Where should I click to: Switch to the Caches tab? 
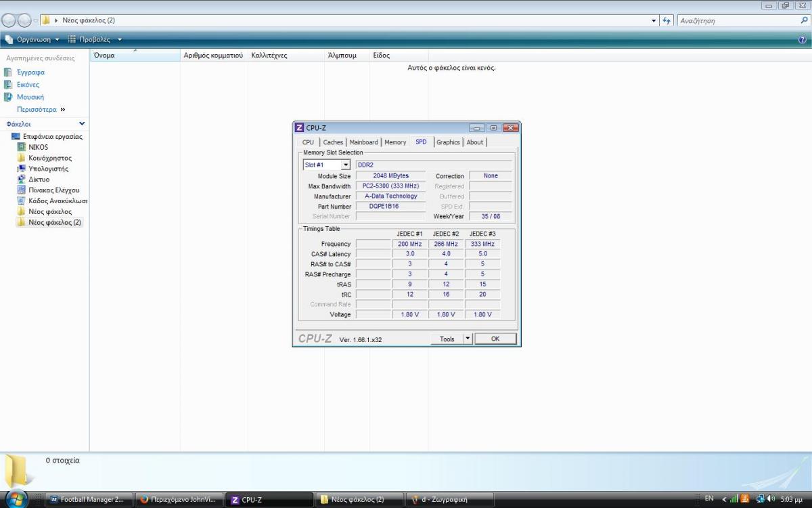pyautogui.click(x=333, y=142)
